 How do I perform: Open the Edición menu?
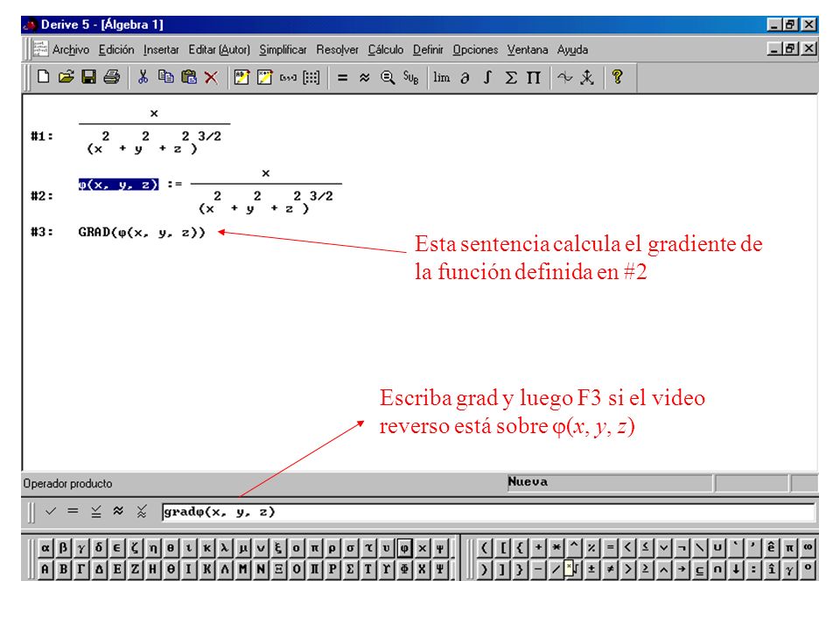(x=116, y=50)
